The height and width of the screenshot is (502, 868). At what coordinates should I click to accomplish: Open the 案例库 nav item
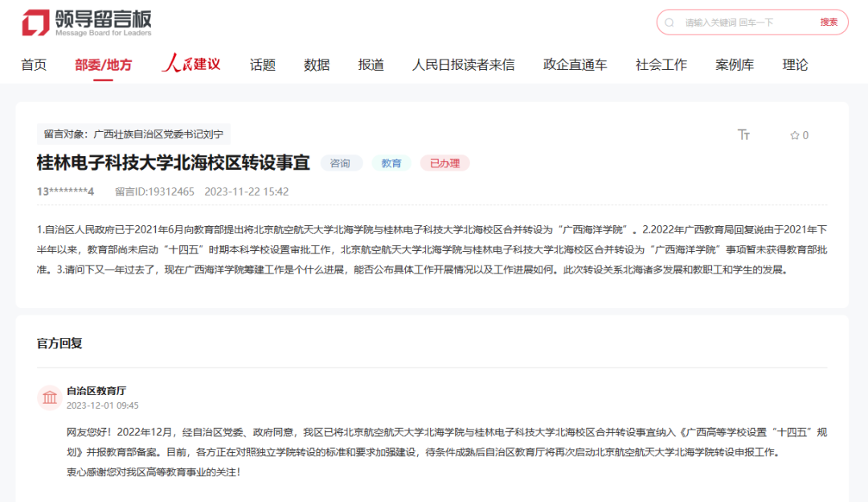pyautogui.click(x=735, y=65)
